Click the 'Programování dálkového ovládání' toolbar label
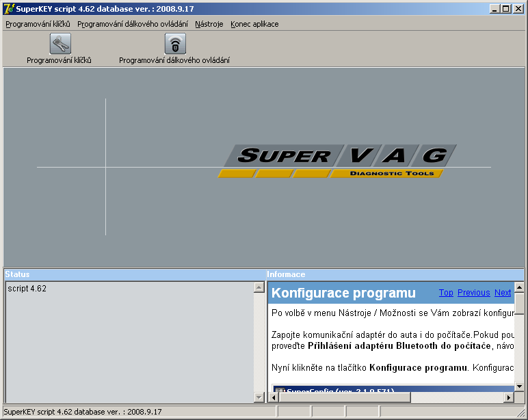The width and height of the screenshot is (528, 420). click(174, 60)
